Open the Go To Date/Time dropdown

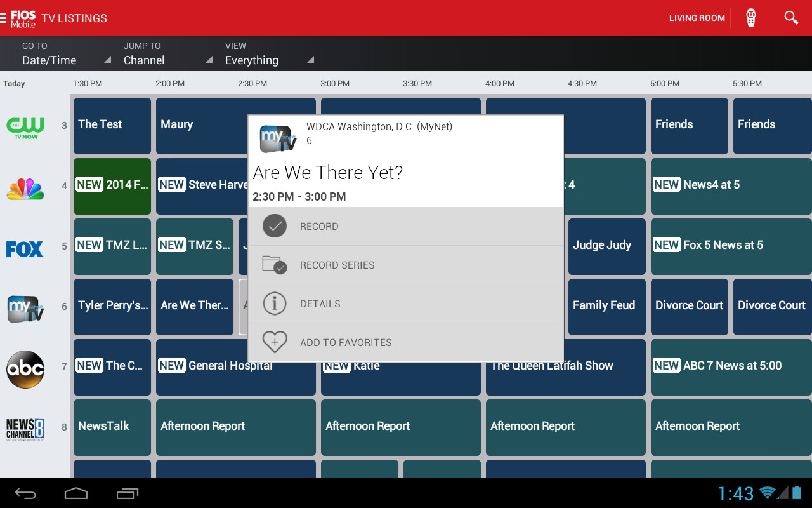click(67, 53)
